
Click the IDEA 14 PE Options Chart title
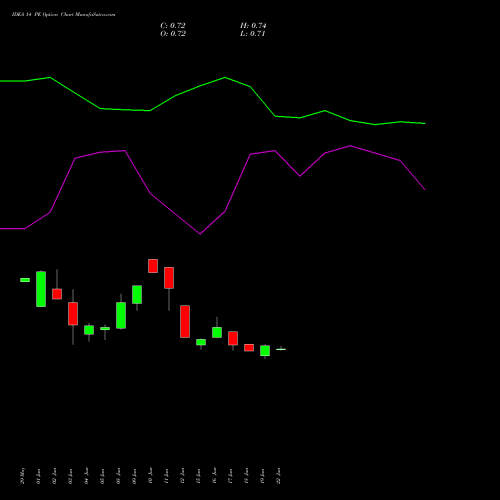coord(63,15)
